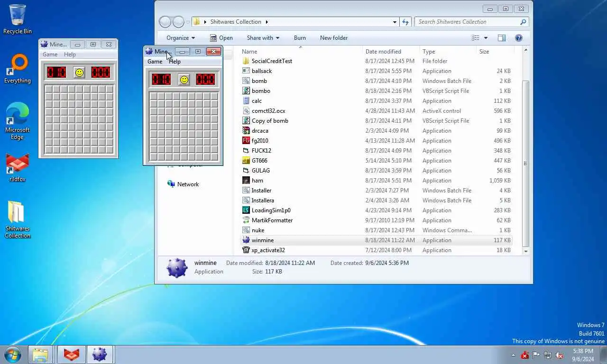Select the r3dfox desktop shortcut
The width and height of the screenshot is (607, 364).
[x=18, y=168]
